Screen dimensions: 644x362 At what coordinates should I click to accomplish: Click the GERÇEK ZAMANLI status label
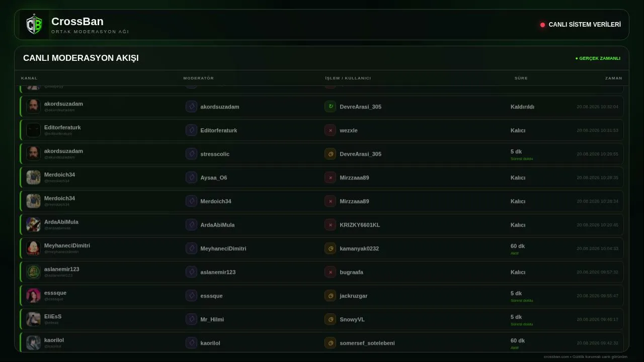[x=598, y=58]
